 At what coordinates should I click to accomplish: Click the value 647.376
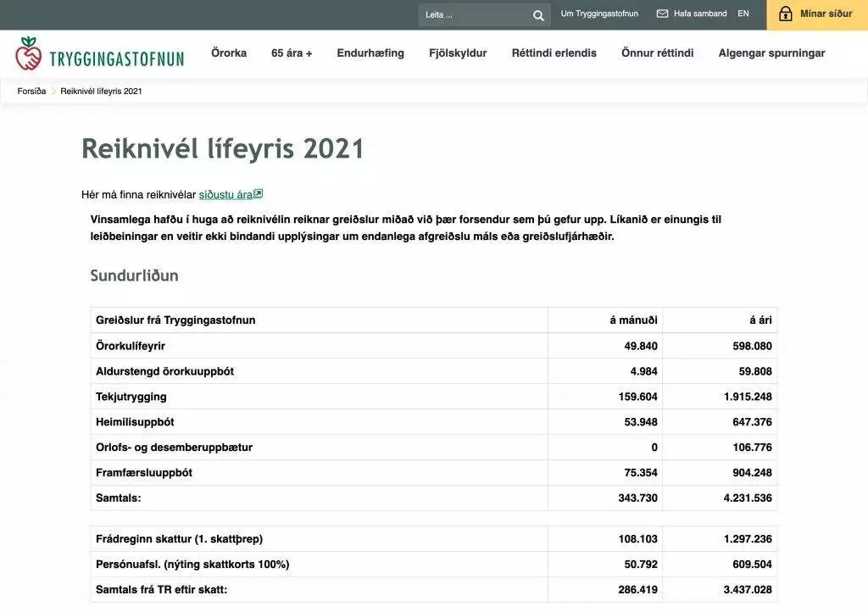(753, 422)
